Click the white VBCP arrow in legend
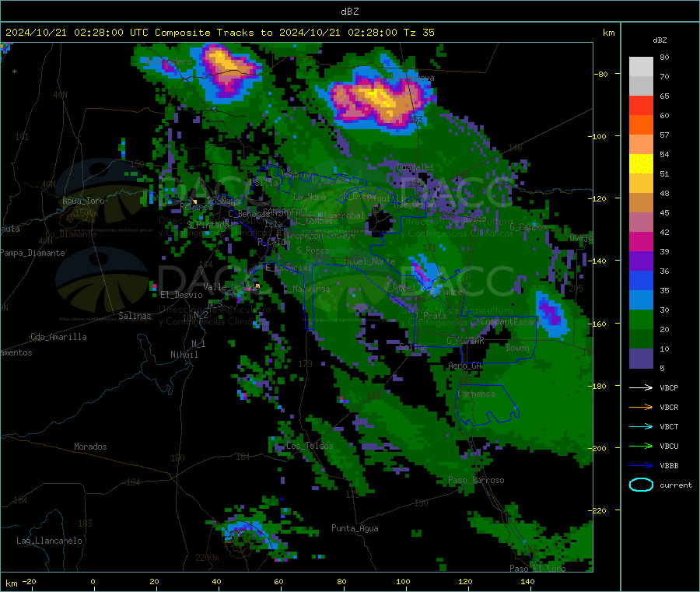Screen dimensions: 700x592 click(641, 387)
